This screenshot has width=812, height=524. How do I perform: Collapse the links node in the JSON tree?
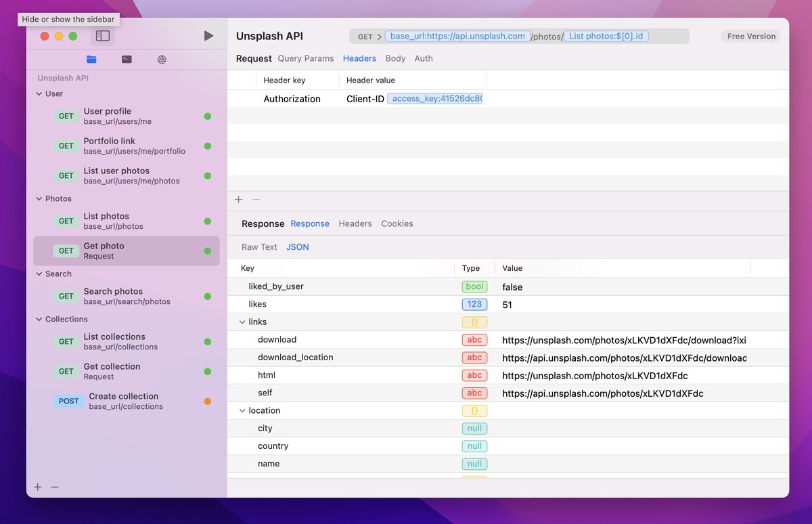pyautogui.click(x=242, y=322)
